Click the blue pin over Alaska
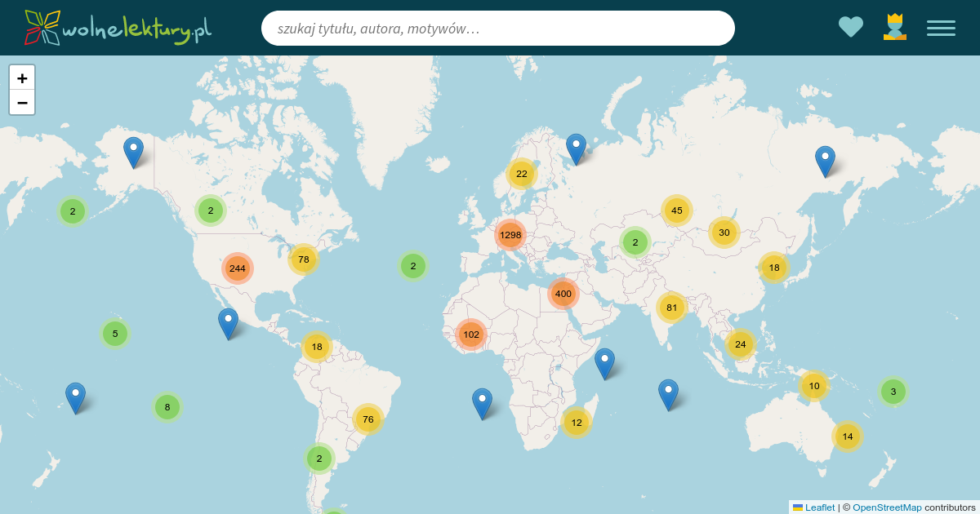 pos(133,151)
